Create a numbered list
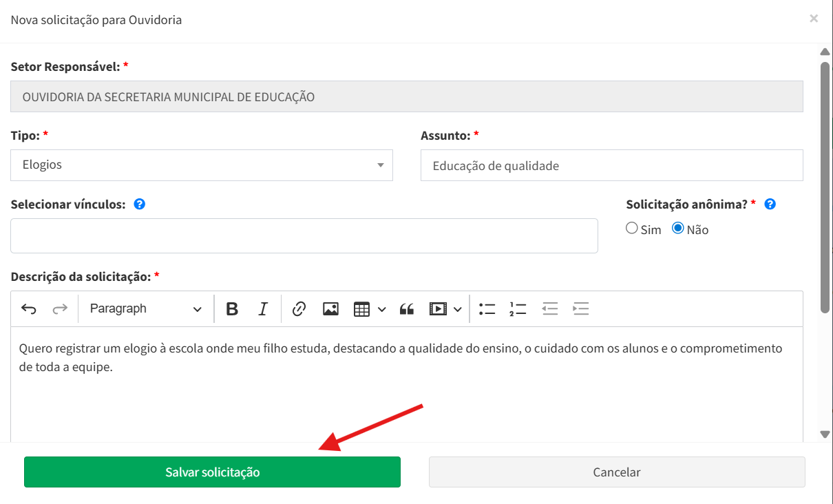 tap(518, 309)
